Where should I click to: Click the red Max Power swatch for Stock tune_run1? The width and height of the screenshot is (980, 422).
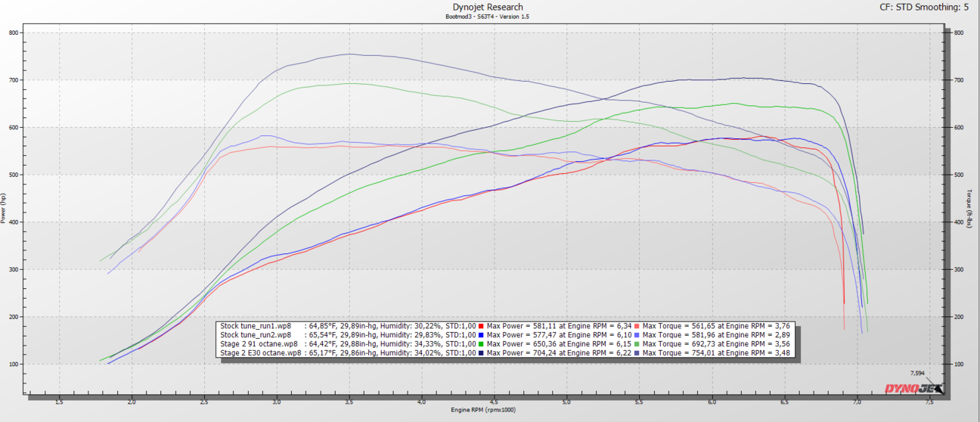(x=481, y=327)
